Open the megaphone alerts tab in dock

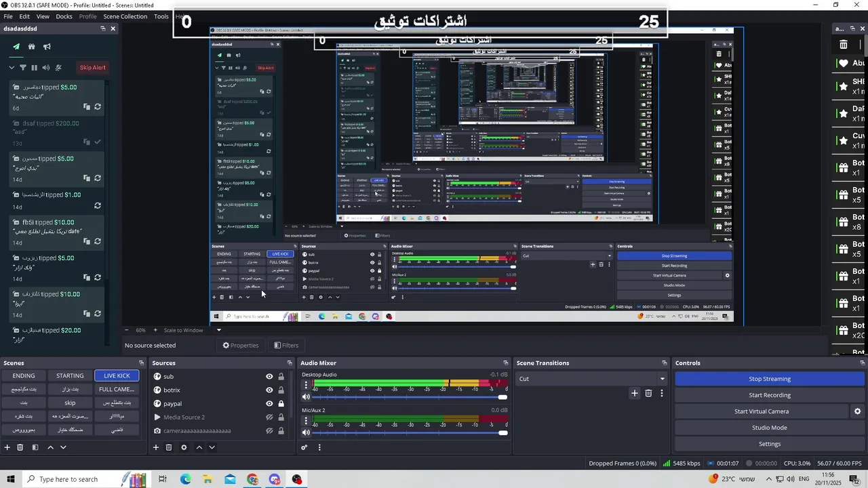click(x=47, y=47)
